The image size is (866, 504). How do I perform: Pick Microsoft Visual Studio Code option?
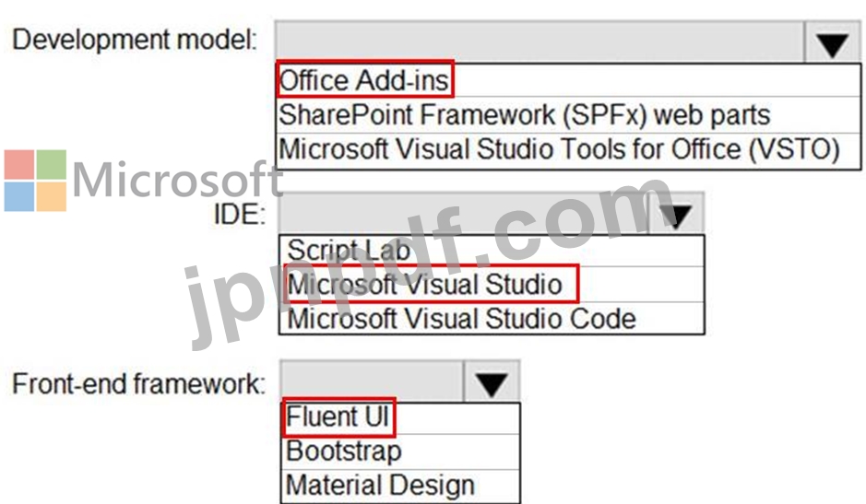pyautogui.click(x=492, y=319)
